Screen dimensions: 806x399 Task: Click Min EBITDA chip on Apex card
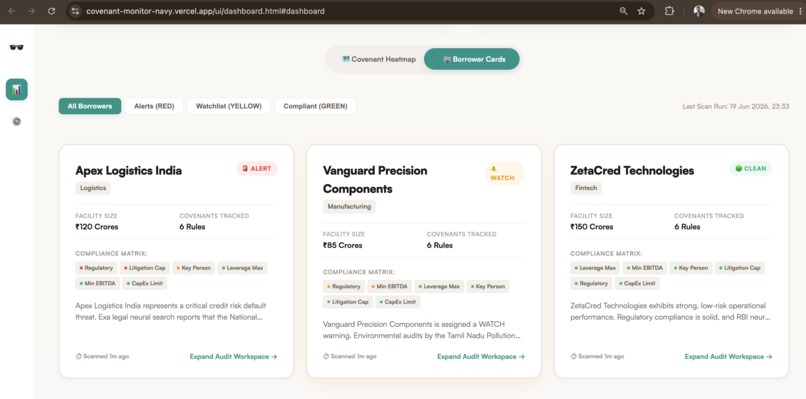(98, 283)
